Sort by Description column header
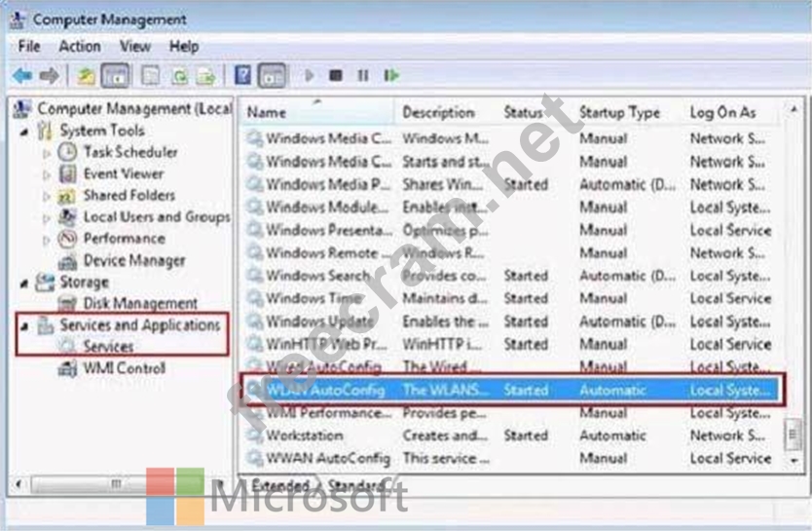This screenshot has width=812, height=531. coord(446,112)
